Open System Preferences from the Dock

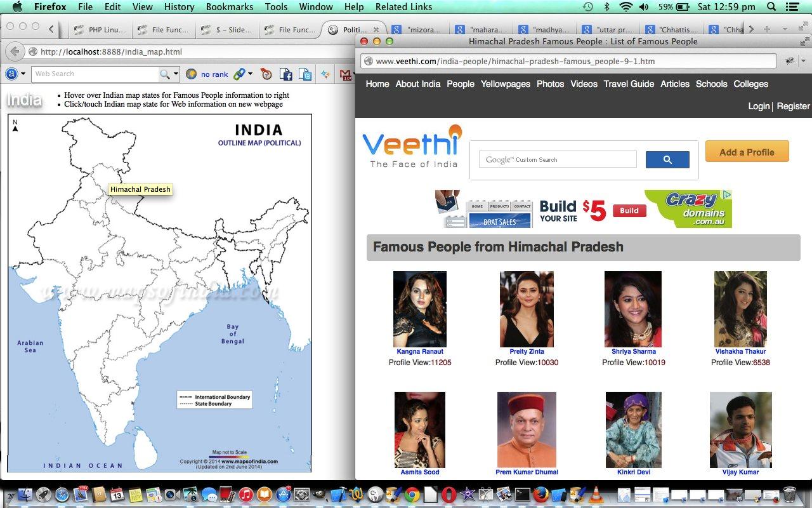pos(301,495)
